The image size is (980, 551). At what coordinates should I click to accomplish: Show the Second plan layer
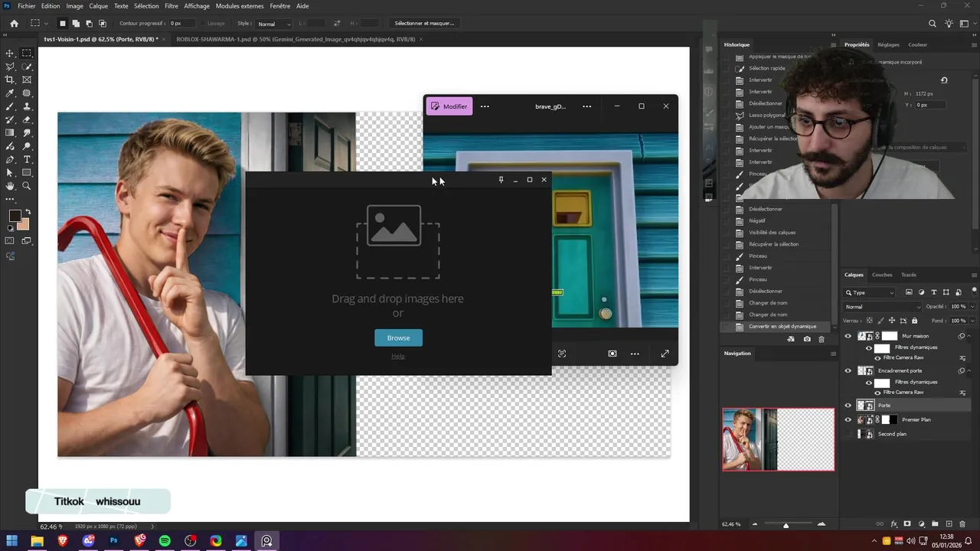coord(848,434)
